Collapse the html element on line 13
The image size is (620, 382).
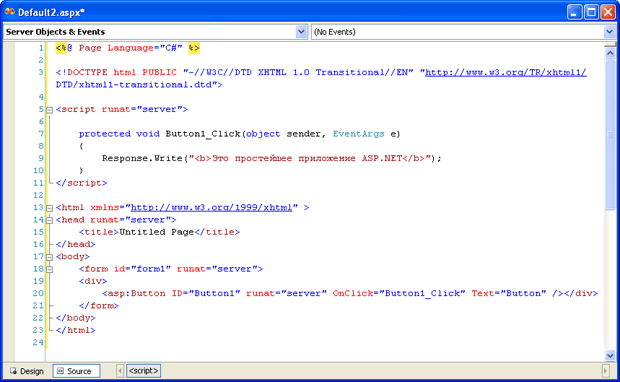point(49,208)
